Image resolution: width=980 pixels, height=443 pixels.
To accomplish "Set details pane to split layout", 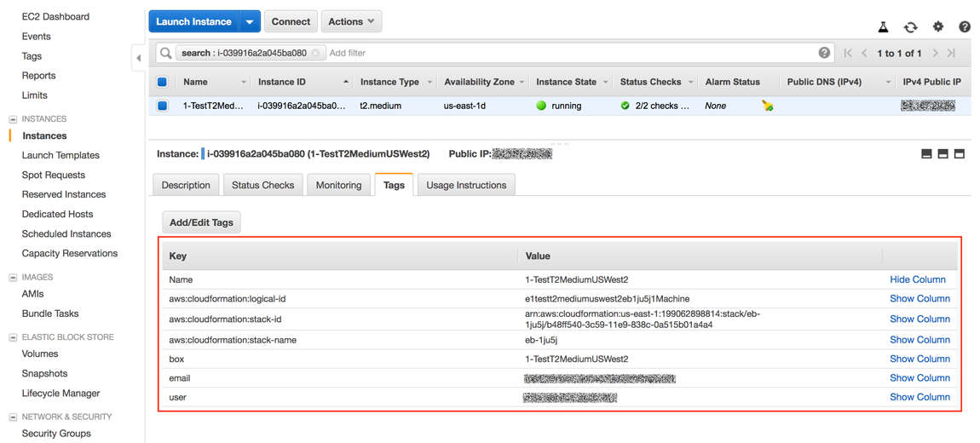I will click(943, 153).
